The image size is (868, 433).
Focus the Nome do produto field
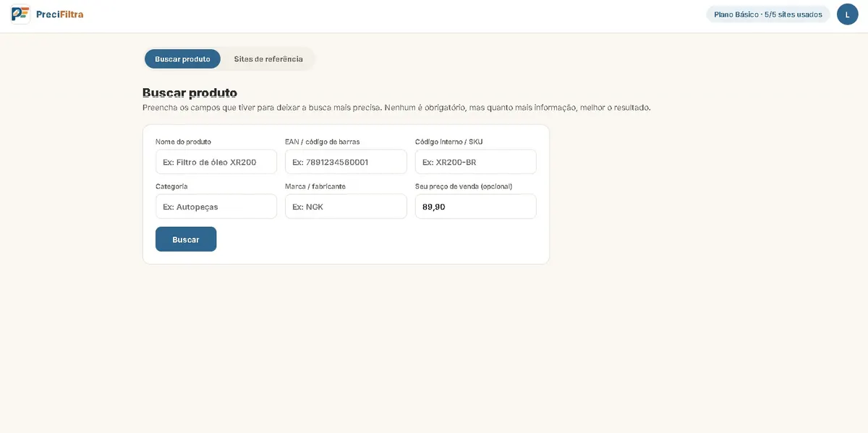tap(216, 162)
